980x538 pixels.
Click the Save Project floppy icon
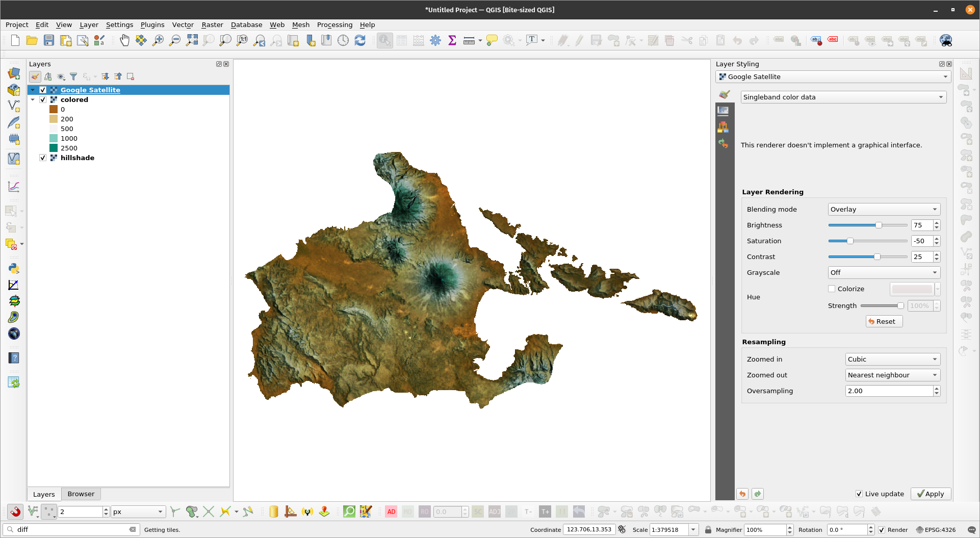click(x=49, y=40)
